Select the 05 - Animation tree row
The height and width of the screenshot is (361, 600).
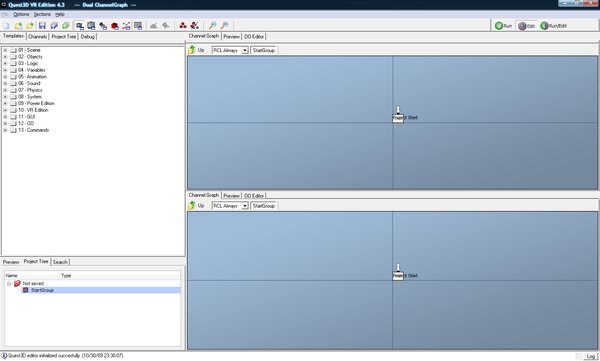click(x=32, y=77)
